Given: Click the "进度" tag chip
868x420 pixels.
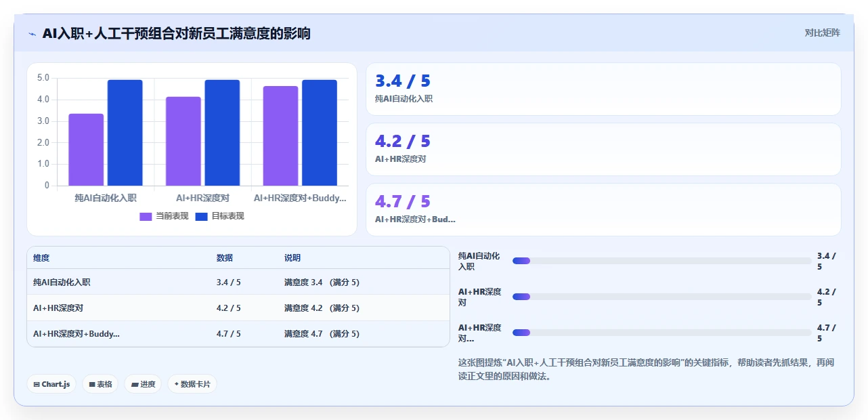Looking at the screenshot, I should (143, 384).
